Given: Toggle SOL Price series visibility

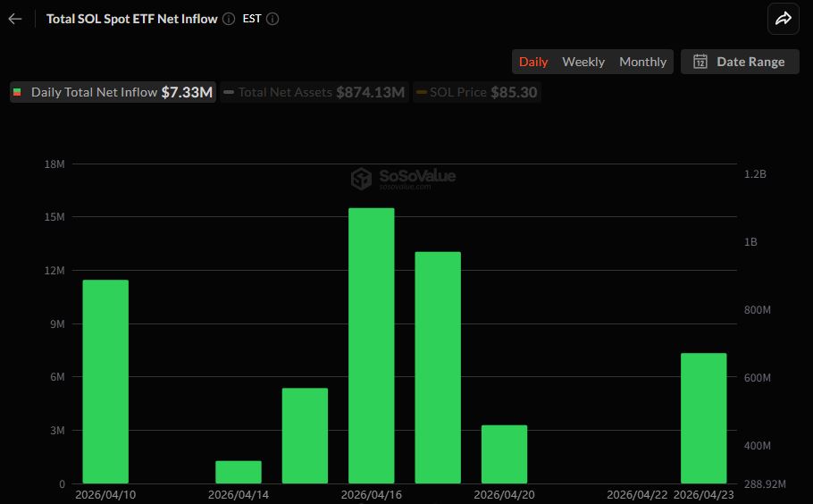Looking at the screenshot, I should click(x=477, y=92).
